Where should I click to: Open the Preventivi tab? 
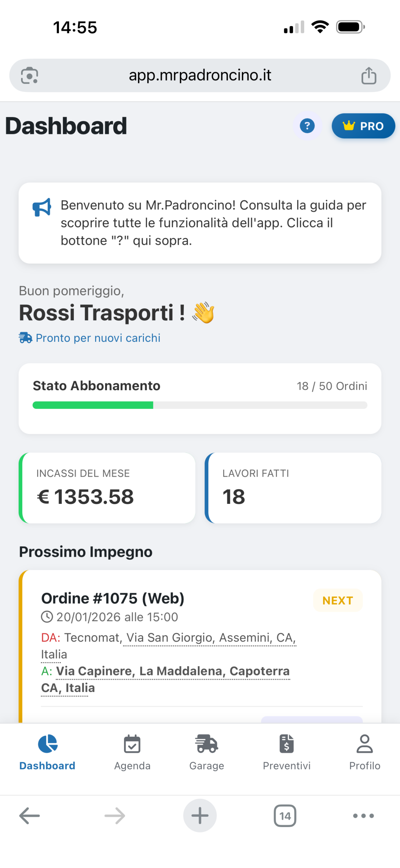pos(287,751)
